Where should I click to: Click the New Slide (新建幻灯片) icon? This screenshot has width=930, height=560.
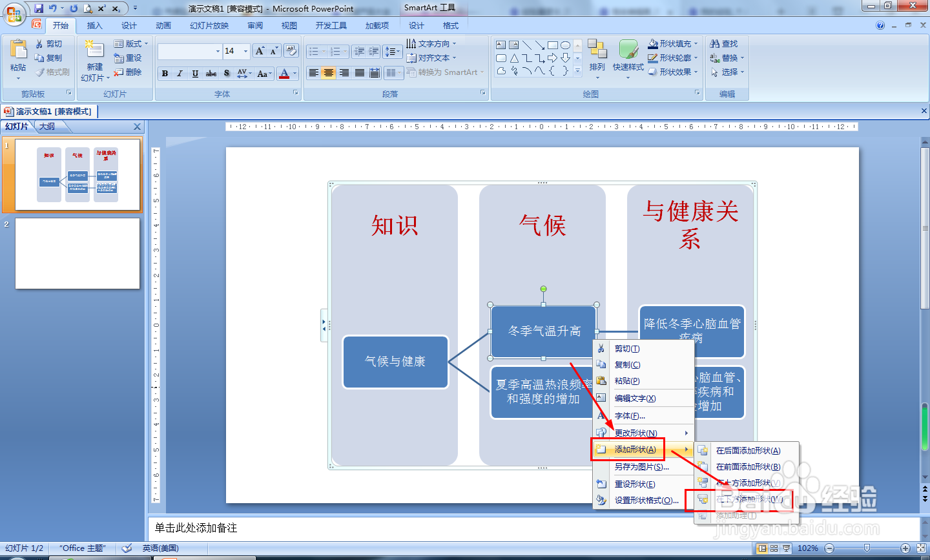tap(94, 50)
